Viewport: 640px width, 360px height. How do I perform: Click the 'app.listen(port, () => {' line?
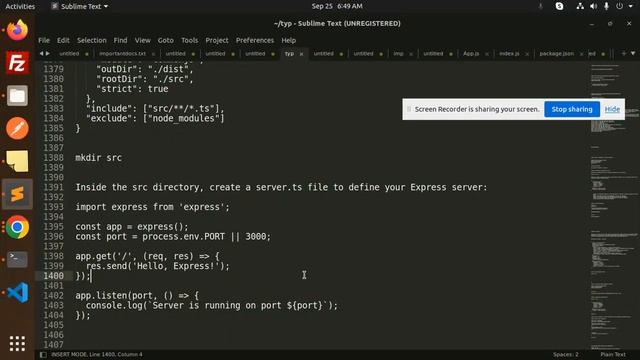point(137,296)
